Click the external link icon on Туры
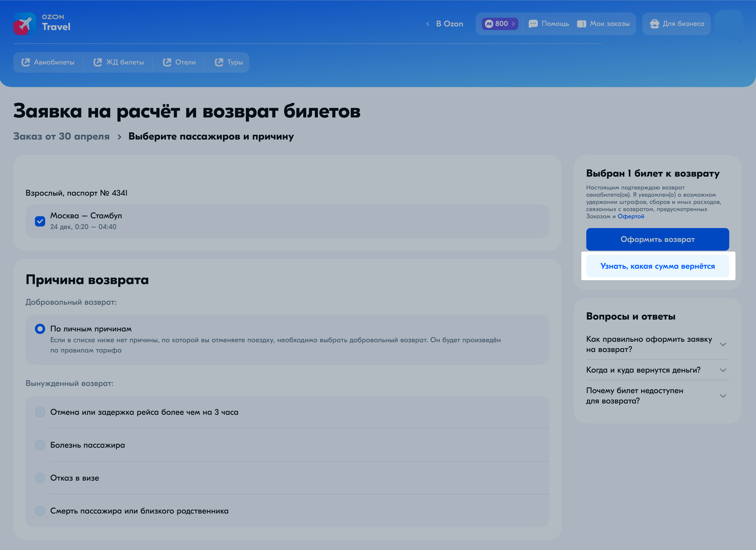The height and width of the screenshot is (550, 756). (x=219, y=62)
